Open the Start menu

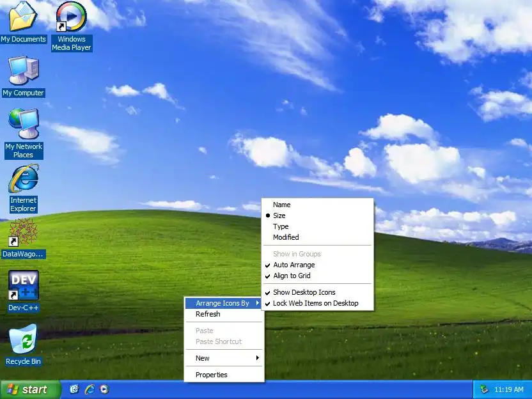tap(30, 389)
